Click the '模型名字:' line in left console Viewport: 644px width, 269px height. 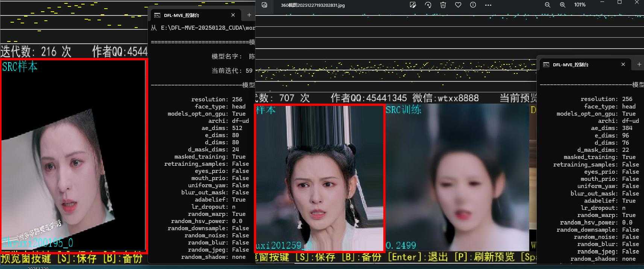[233, 57]
